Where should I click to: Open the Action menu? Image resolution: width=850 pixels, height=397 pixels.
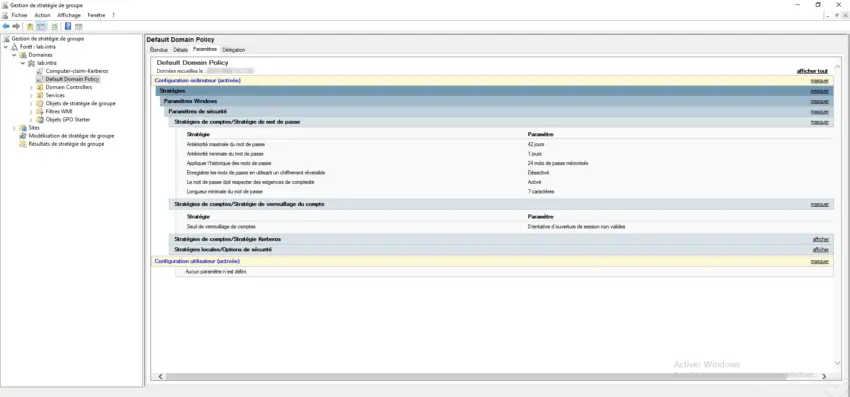[42, 15]
